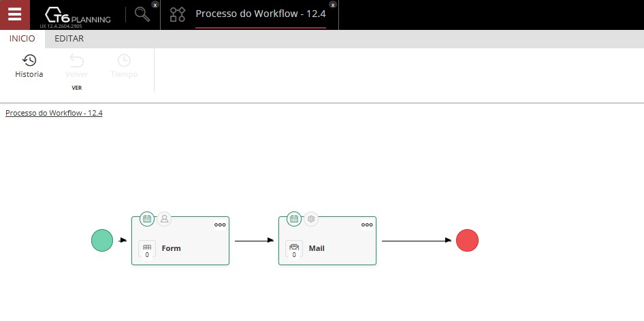This screenshot has width=644, height=321.
Task: Select the Processo do Workflow - 12.4 tab
Action: tap(261, 14)
